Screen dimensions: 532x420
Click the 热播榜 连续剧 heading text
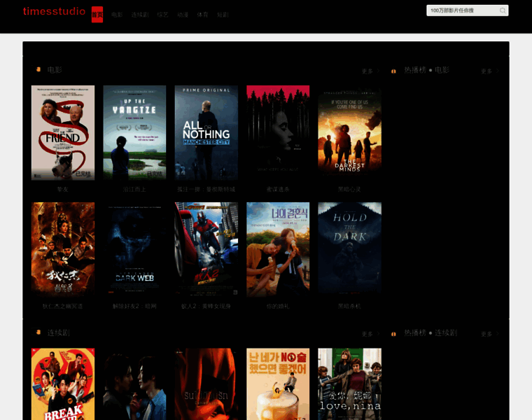coord(430,332)
